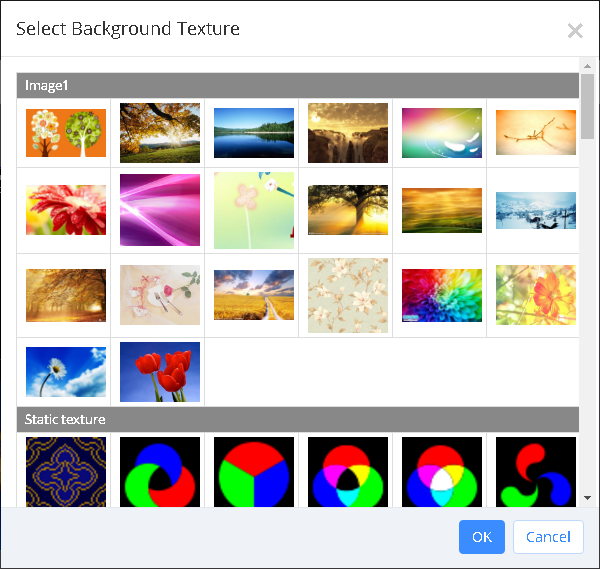Choose RGB circles texture with white center

(442, 472)
